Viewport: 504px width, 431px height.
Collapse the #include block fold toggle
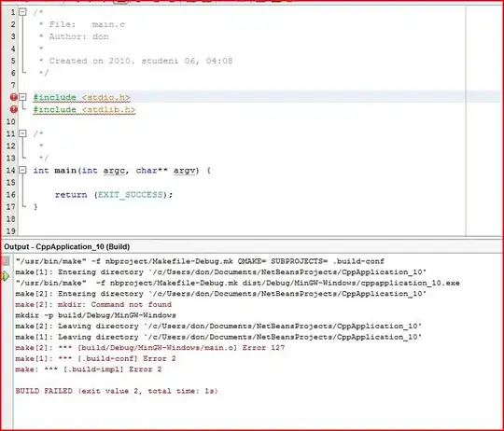pyautogui.click(x=22, y=97)
